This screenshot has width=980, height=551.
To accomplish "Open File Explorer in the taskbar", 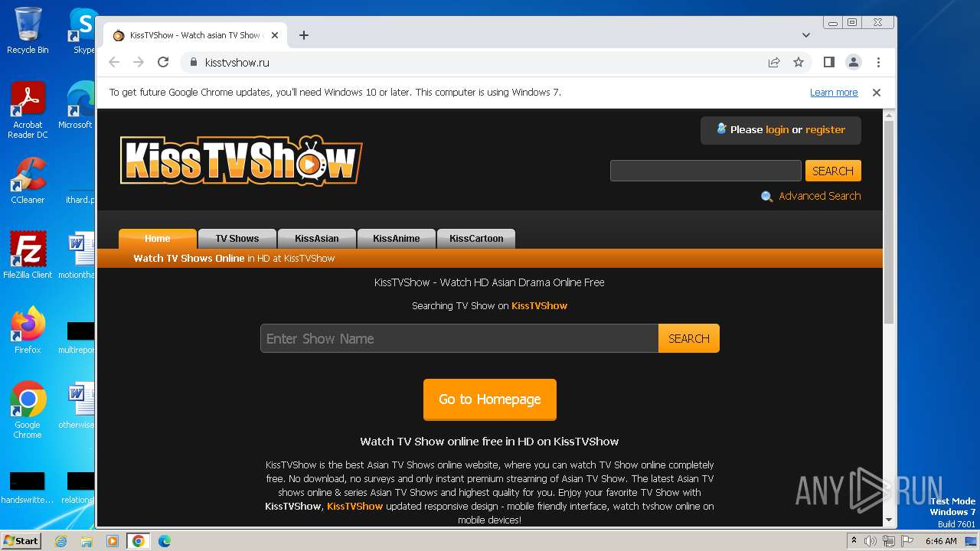I will click(x=87, y=541).
